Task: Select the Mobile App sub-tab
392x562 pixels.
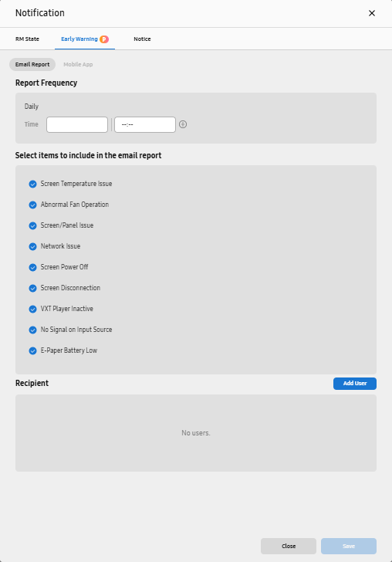Action: [78, 65]
